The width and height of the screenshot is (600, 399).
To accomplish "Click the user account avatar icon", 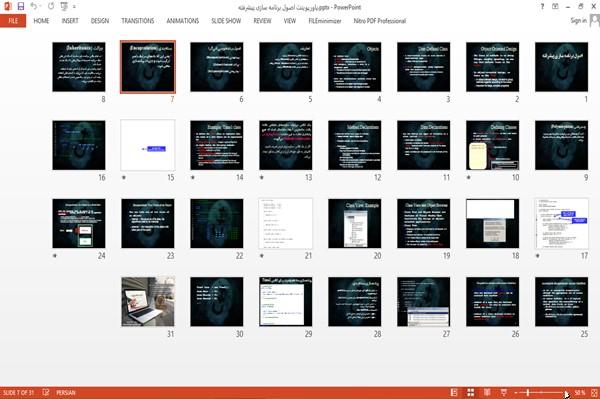I will click(x=595, y=21).
